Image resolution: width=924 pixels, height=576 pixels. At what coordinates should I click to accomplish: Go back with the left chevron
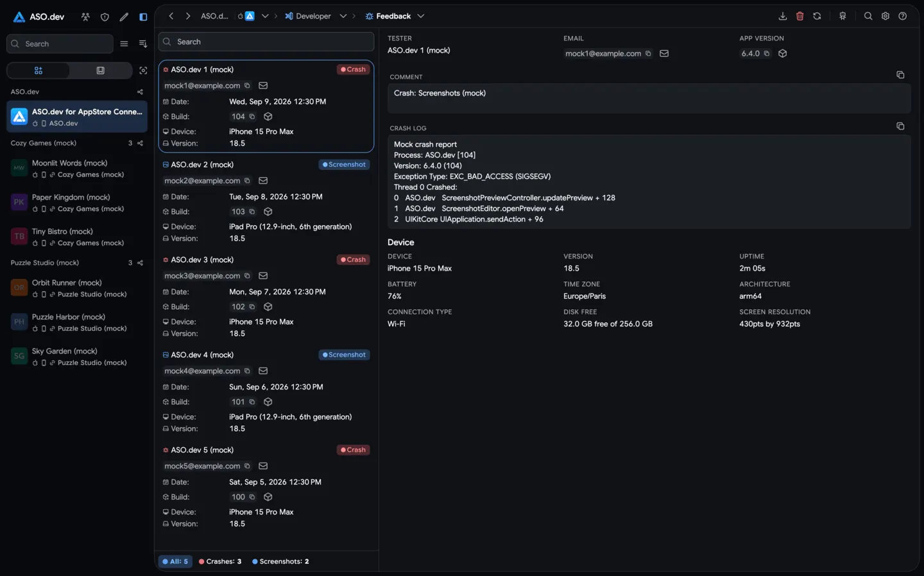pyautogui.click(x=171, y=16)
